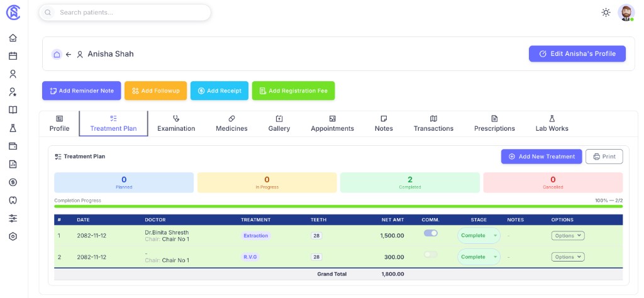Open the sliders settings sidebar icon
Image resolution: width=644 pixels, height=298 pixels.
[x=13, y=219]
